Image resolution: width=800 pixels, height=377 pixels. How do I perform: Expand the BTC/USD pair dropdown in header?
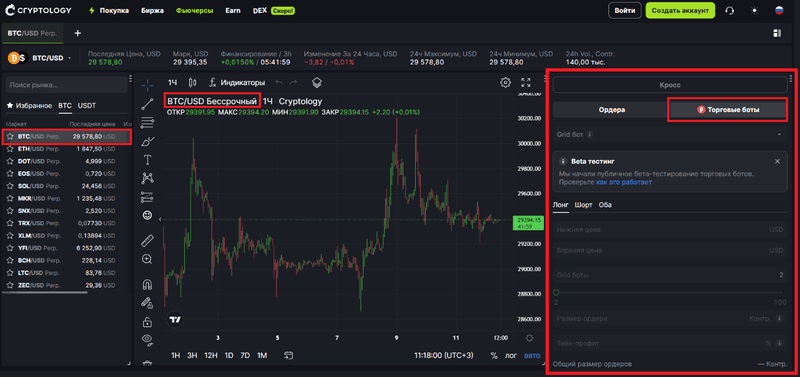pos(69,58)
